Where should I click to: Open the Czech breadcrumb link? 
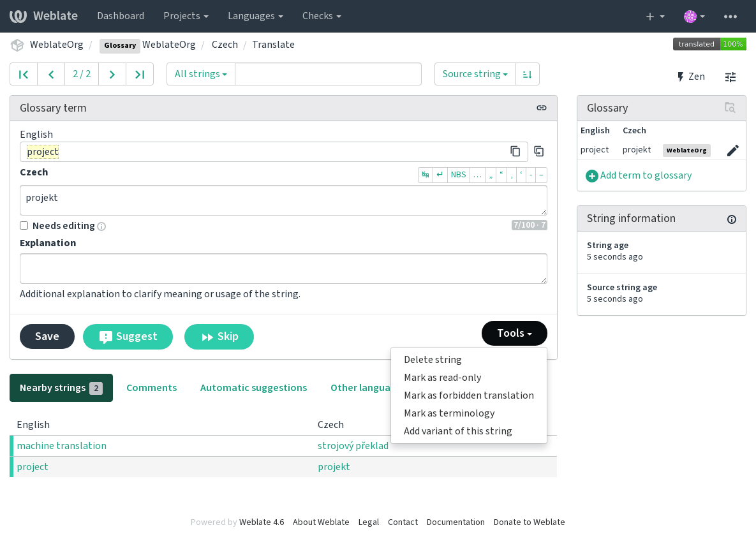(x=225, y=45)
